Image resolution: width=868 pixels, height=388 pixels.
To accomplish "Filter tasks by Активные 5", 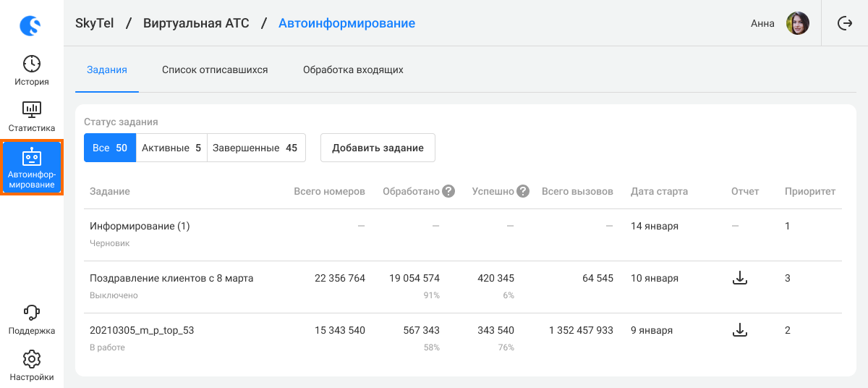I will pyautogui.click(x=171, y=148).
